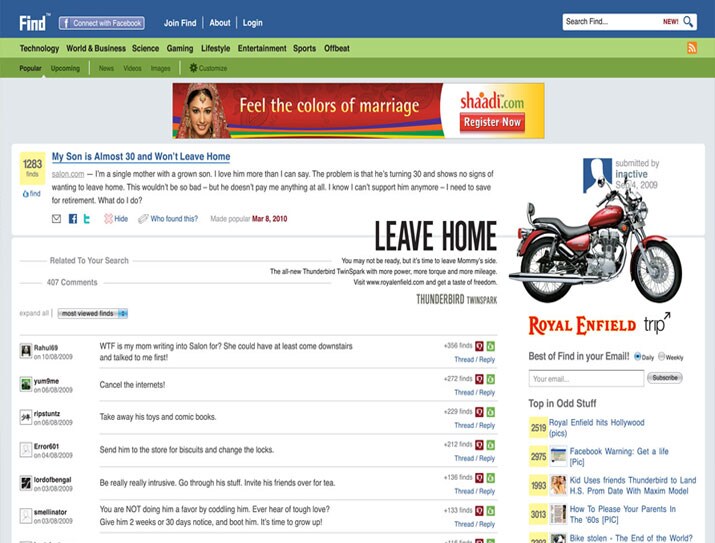The image size is (715, 543).
Task: Click into the Search Find field
Action: pyautogui.click(x=611, y=21)
